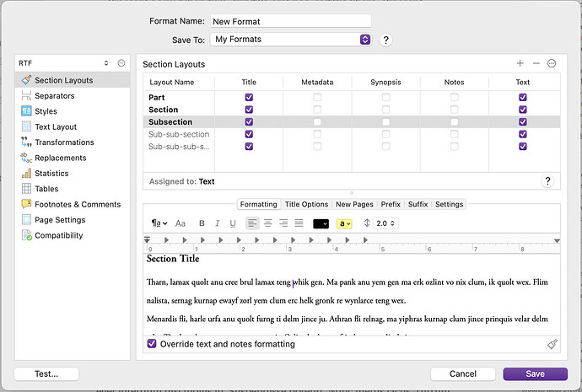The image size is (582, 392).
Task: Add a new section layout with plus
Action: click(x=520, y=63)
